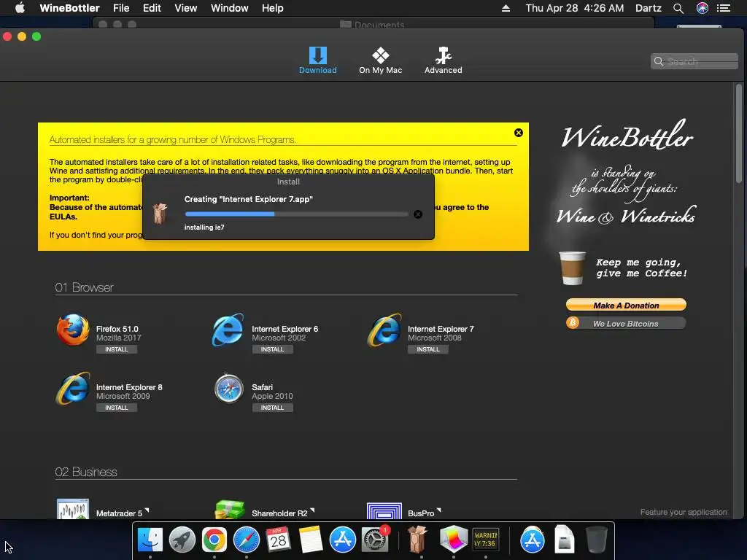Open Trash from the Dock

point(596,540)
